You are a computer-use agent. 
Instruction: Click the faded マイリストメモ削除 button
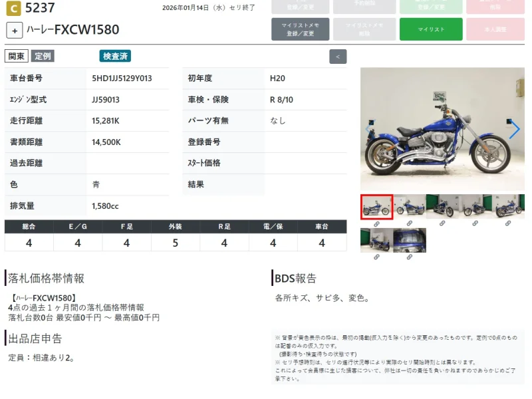click(x=364, y=29)
